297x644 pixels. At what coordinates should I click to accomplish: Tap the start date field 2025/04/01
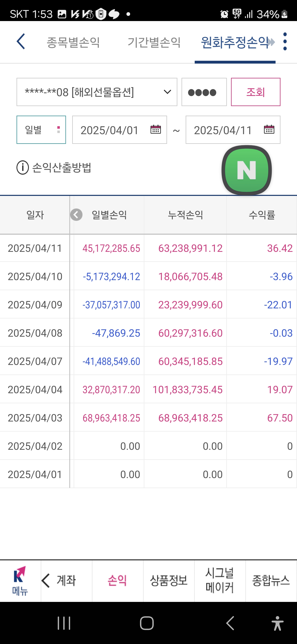tap(120, 130)
